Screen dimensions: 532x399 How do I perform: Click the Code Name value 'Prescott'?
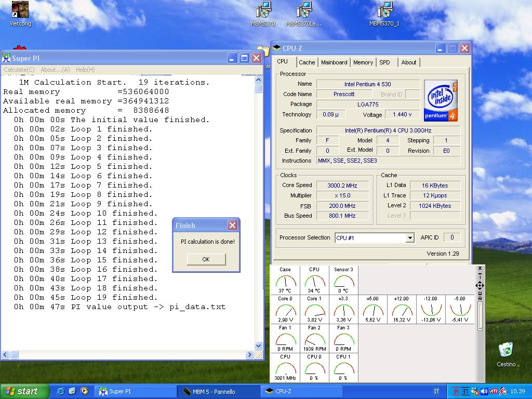344,95
